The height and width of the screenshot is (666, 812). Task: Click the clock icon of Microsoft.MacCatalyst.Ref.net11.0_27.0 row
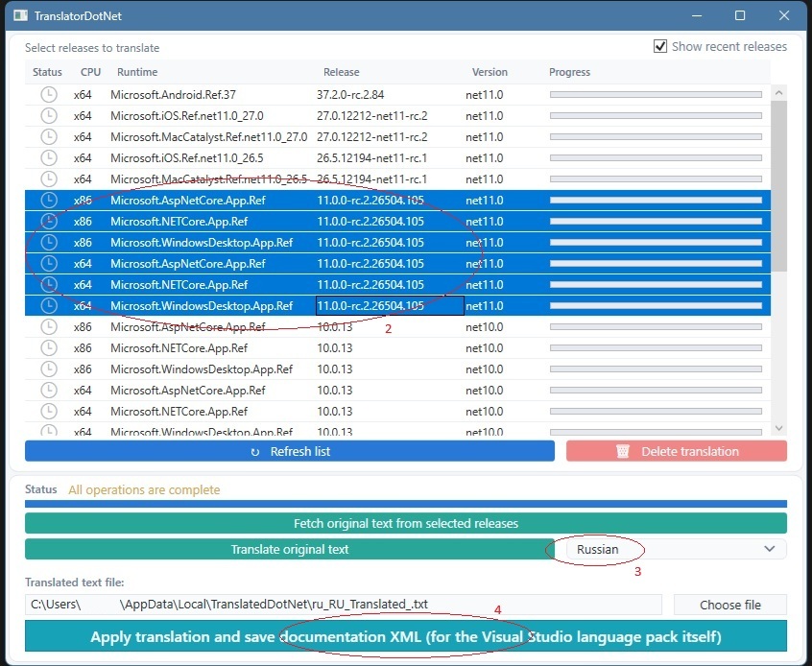49,136
